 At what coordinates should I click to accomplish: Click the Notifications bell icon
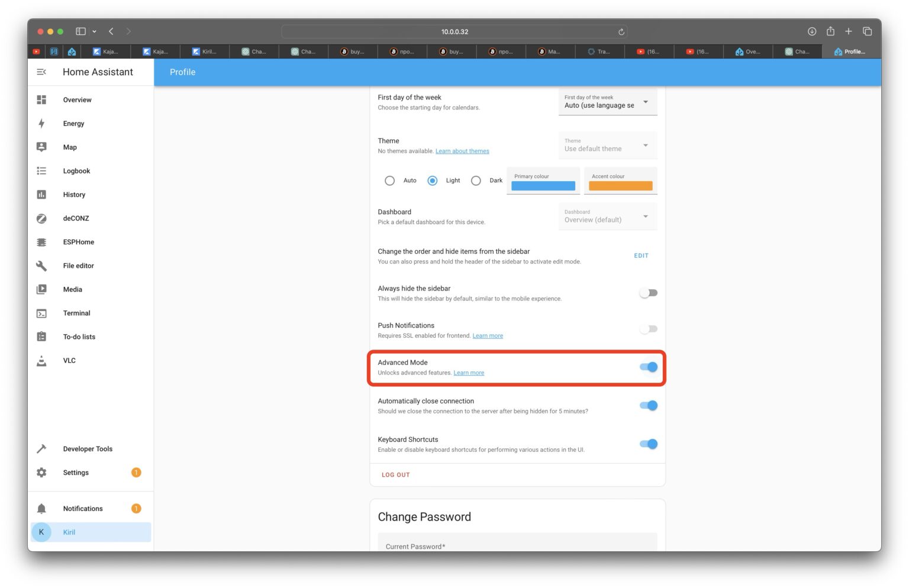point(41,509)
